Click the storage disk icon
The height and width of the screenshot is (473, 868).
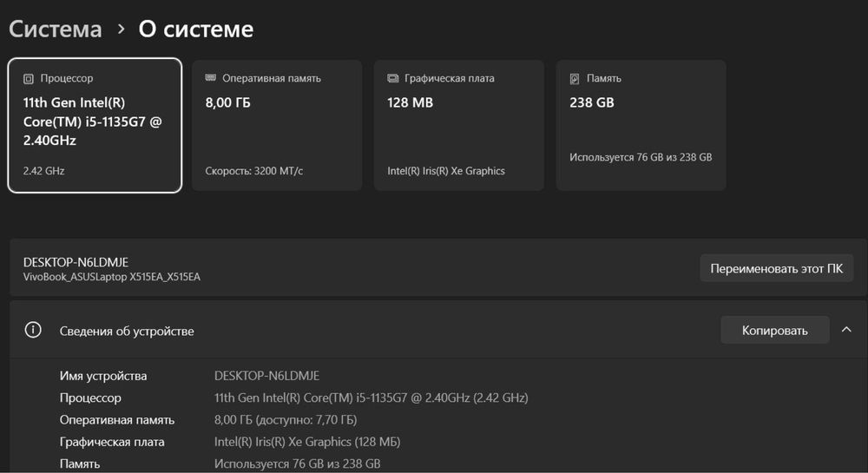click(x=575, y=79)
